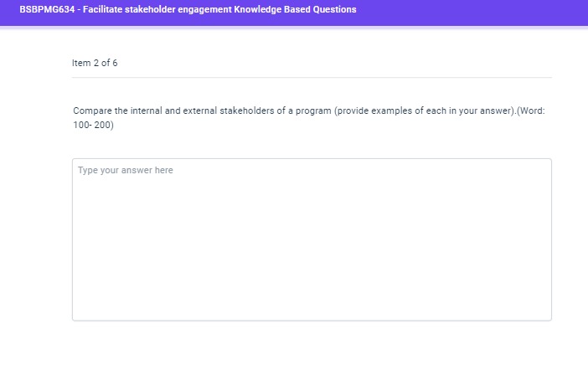
Task: Click the question text about internal and external stakeholders
Action: pos(309,118)
